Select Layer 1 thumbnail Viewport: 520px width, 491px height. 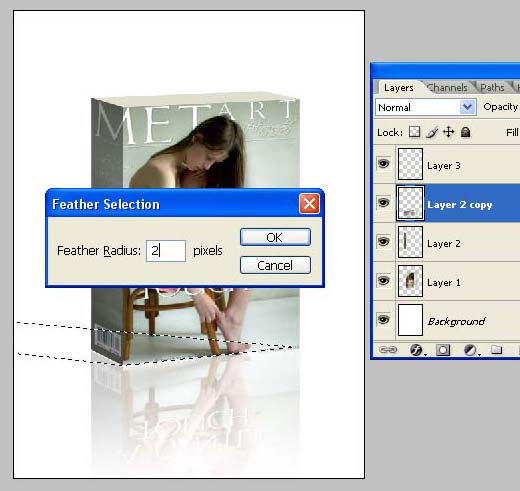(x=410, y=281)
